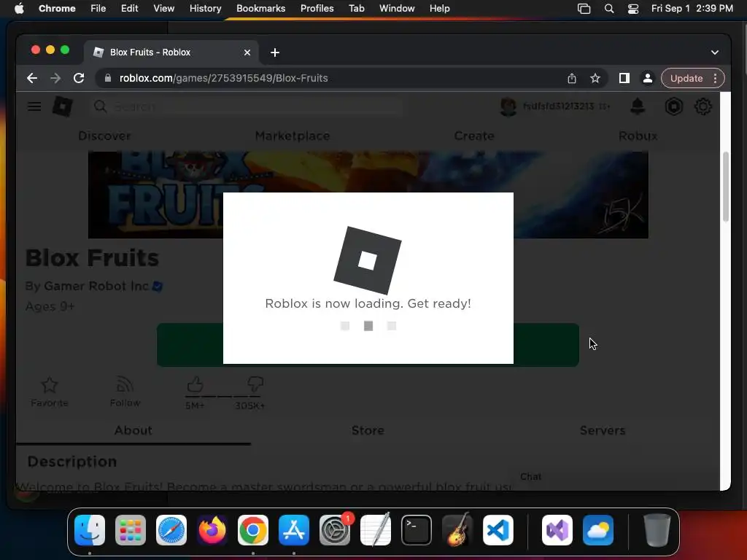Go to Marketplace page
The image size is (747, 560).
pyautogui.click(x=293, y=136)
